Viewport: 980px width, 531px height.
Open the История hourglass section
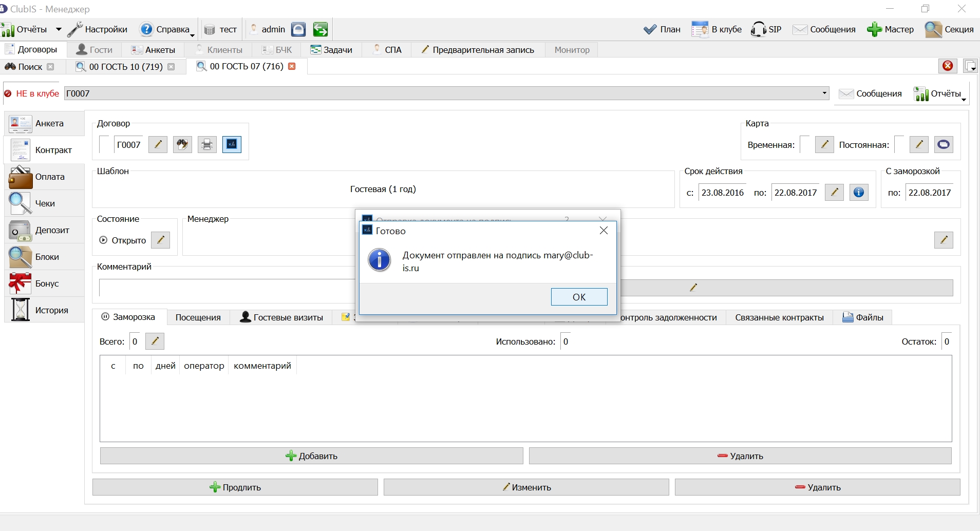point(45,310)
